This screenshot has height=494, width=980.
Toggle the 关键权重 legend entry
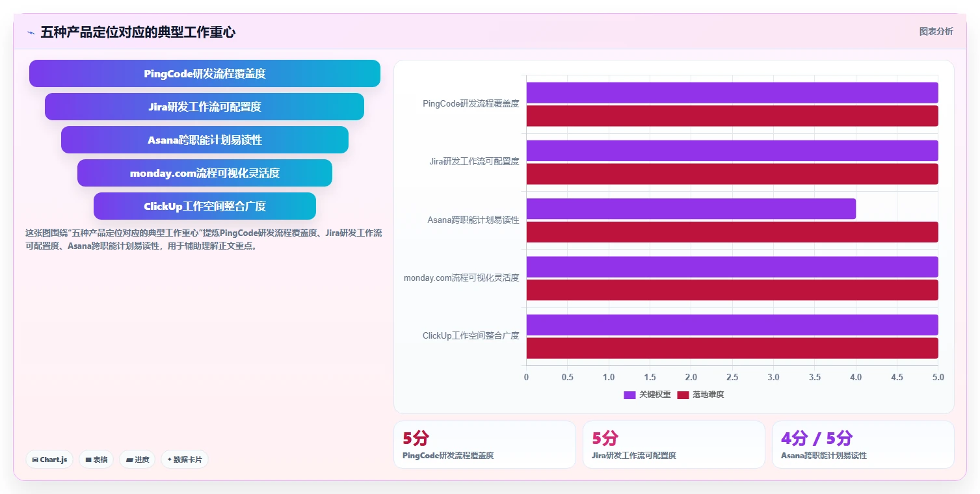coord(647,395)
